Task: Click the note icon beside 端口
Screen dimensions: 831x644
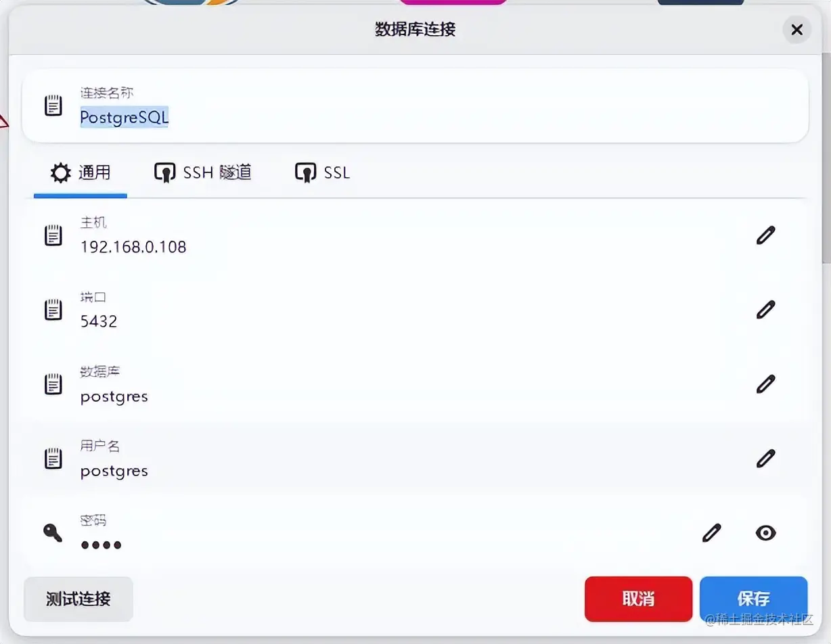Action: tap(53, 310)
